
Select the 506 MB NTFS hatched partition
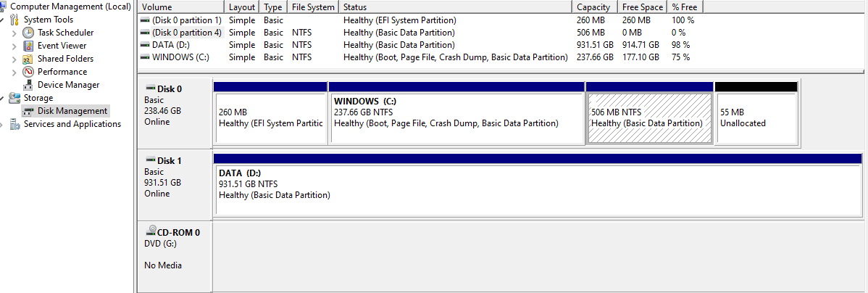648,117
